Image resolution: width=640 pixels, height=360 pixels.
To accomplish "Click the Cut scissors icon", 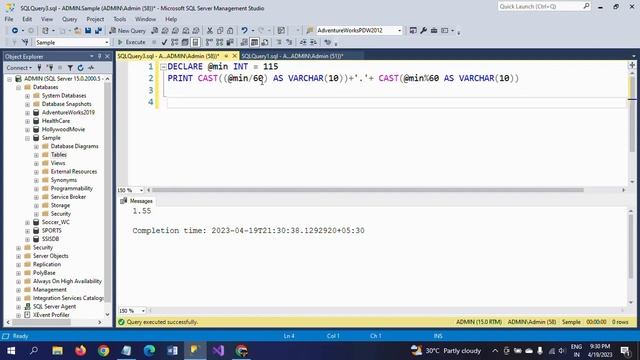I will (210, 31).
